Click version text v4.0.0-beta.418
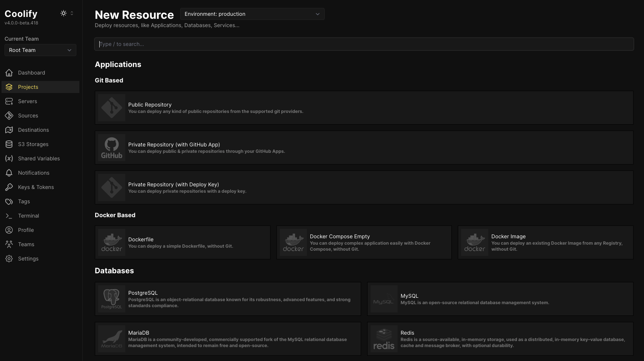The height and width of the screenshot is (361, 644). point(21,23)
